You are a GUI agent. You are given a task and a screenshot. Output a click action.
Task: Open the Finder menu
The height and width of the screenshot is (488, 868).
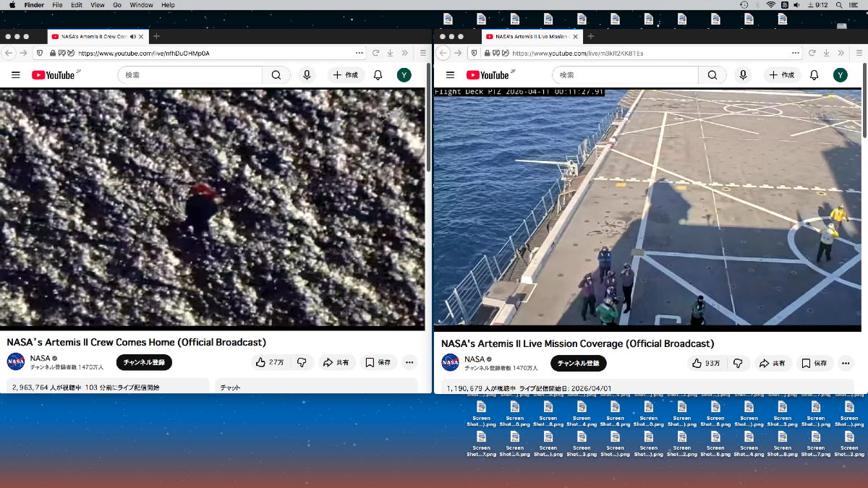pos(34,5)
